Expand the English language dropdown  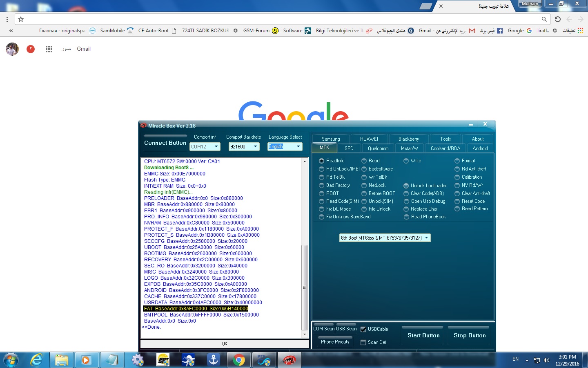tap(285, 146)
